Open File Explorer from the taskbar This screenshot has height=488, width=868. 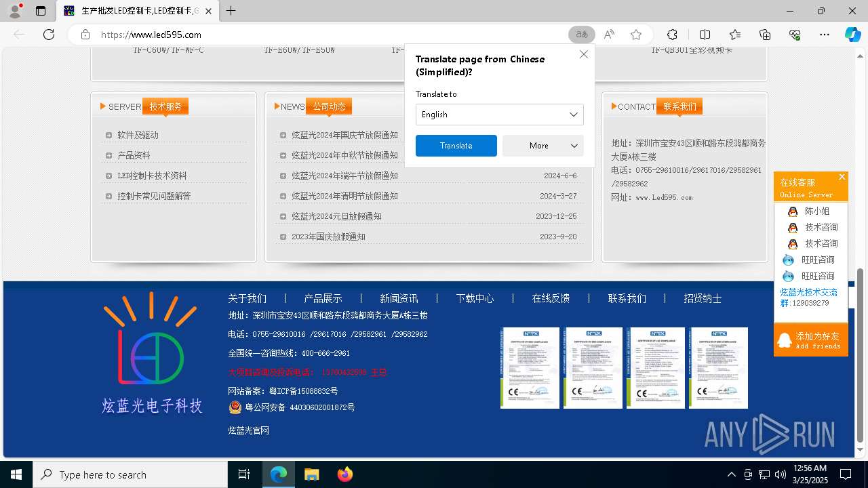tap(311, 474)
